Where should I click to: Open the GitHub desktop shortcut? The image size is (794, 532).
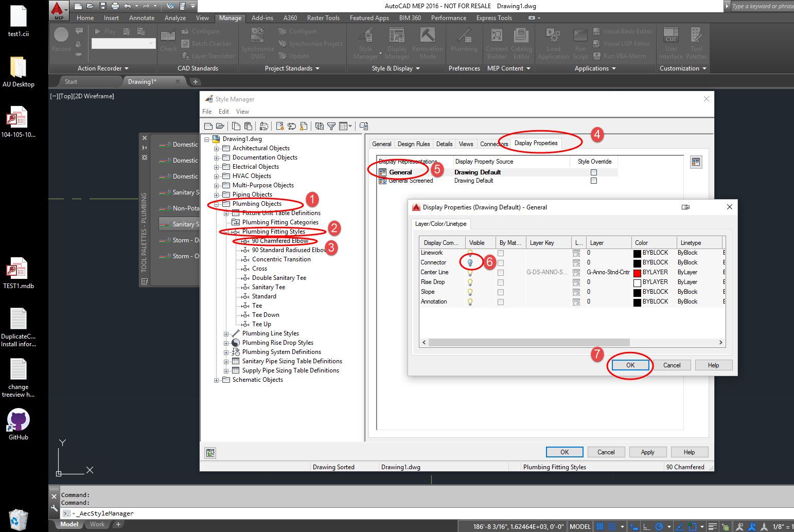[x=19, y=425]
